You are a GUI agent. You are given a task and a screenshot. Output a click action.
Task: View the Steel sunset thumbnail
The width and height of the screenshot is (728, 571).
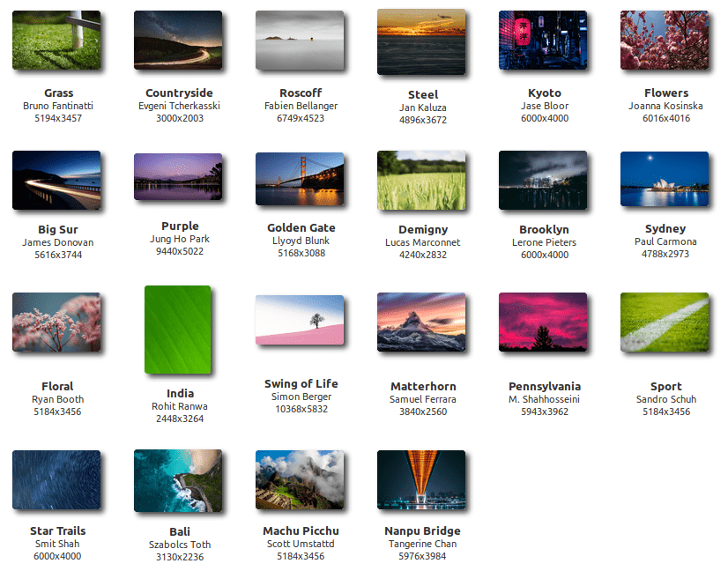pyautogui.click(x=422, y=40)
